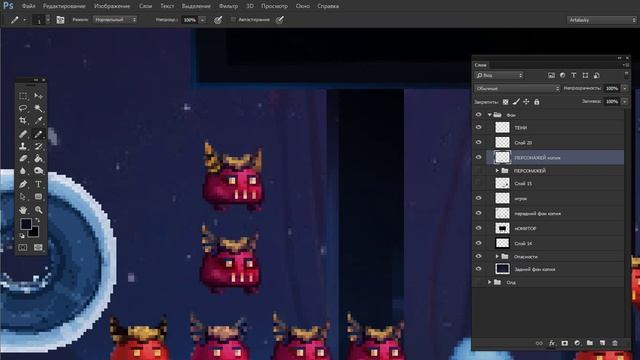Select the Eyedropper tool

coord(38,120)
